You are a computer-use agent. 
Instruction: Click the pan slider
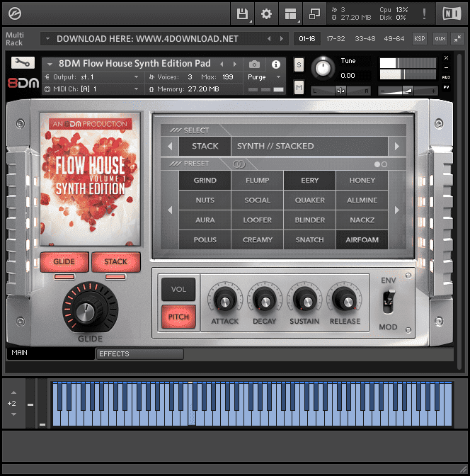click(x=340, y=91)
